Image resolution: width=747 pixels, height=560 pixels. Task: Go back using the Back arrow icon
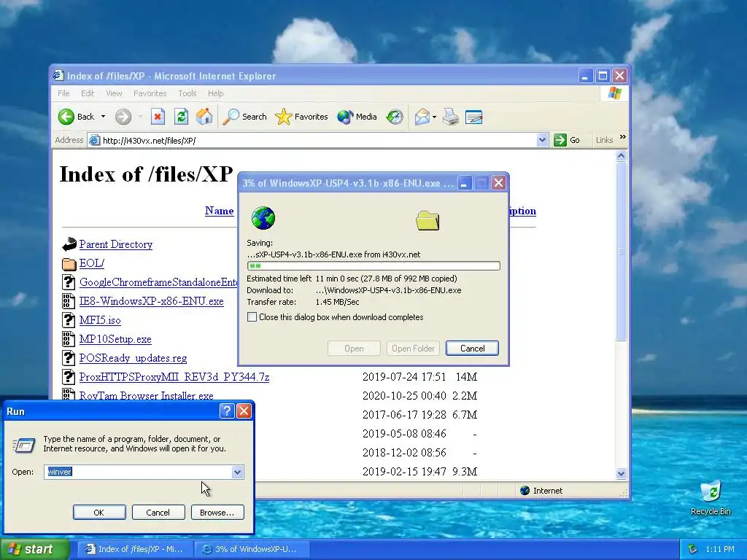[x=66, y=117]
